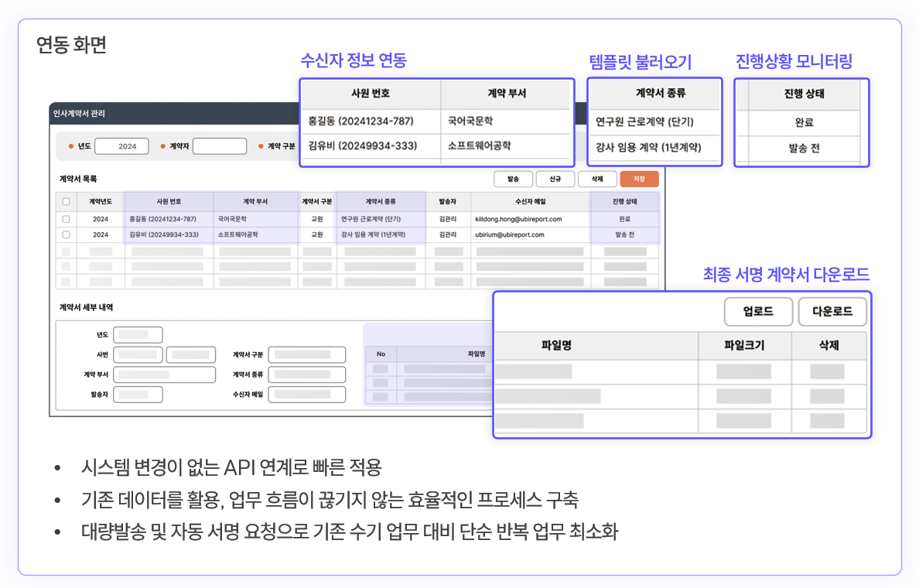
Task: Click the 발송 button above the contract list
Action: pyautogui.click(x=513, y=179)
